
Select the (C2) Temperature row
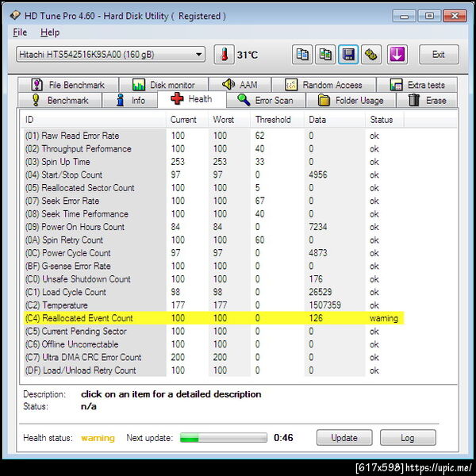214,305
